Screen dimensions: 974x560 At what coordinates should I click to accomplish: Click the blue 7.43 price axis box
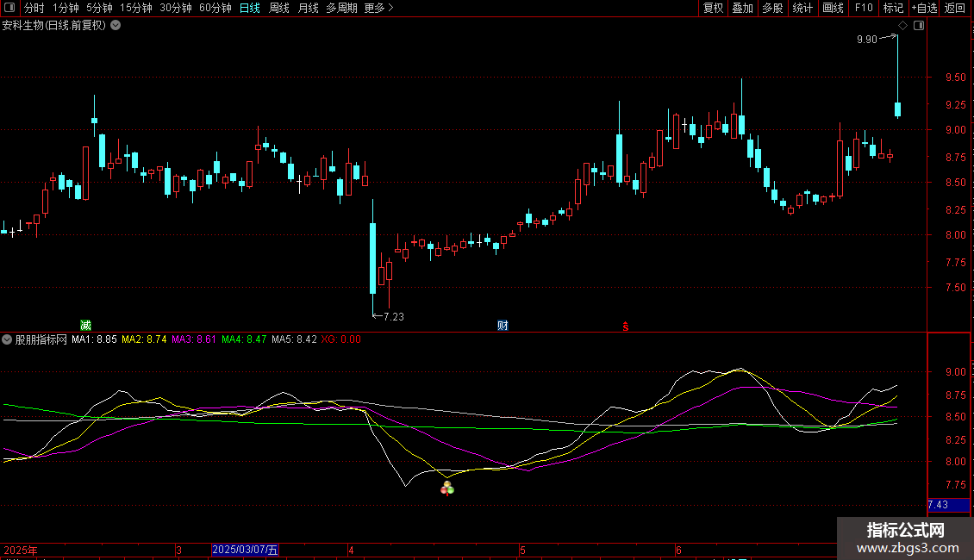948,505
